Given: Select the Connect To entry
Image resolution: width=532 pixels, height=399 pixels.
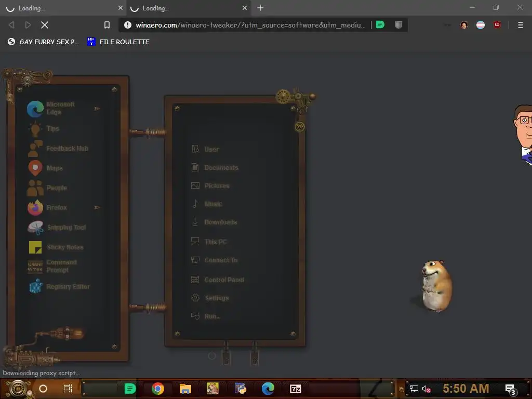Looking at the screenshot, I should point(215,260).
